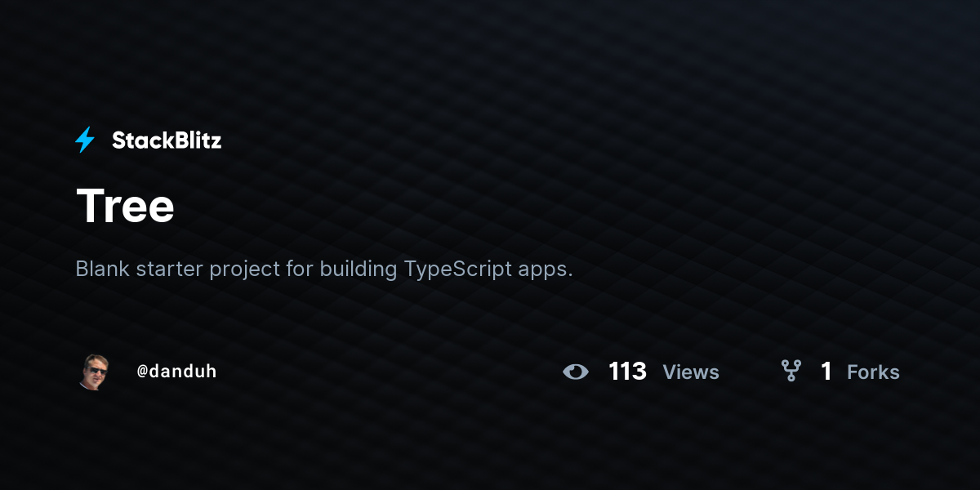Select the Forks label
This screenshot has width=980, height=490.
click(x=873, y=372)
